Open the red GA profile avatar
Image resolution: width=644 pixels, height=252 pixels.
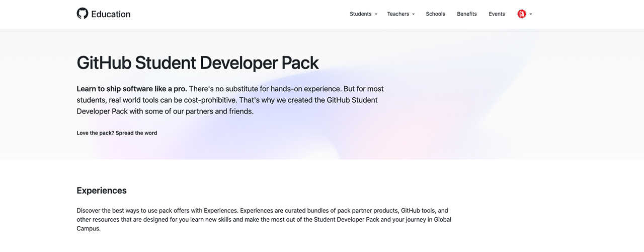pyautogui.click(x=522, y=14)
